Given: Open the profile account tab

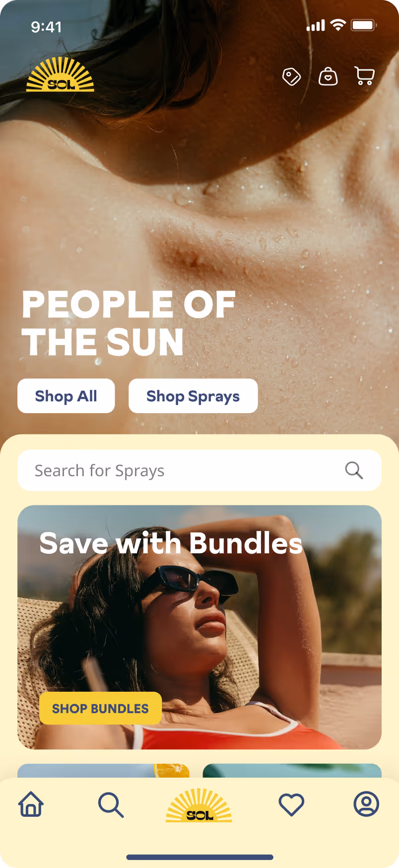Looking at the screenshot, I should [366, 804].
